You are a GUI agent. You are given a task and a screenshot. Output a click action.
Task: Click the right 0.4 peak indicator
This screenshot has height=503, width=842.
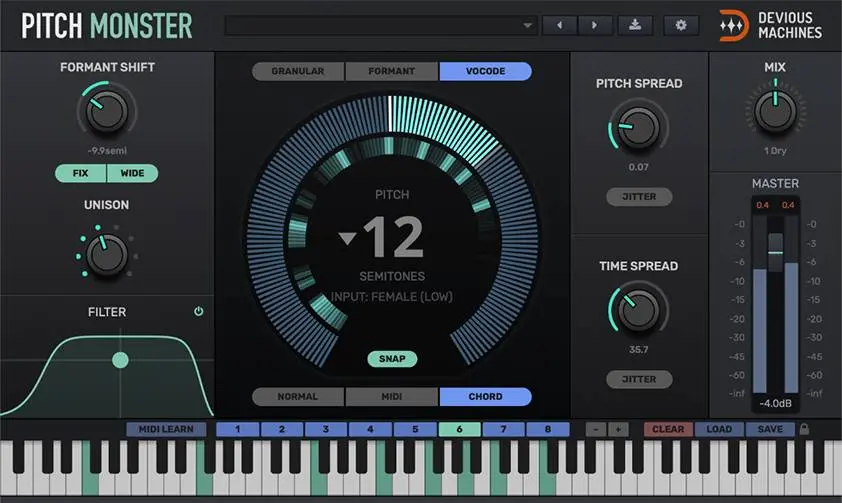(788, 205)
